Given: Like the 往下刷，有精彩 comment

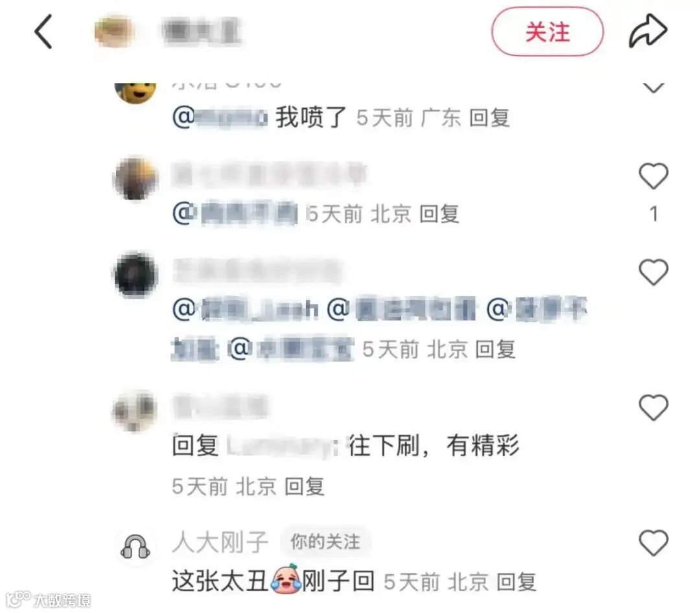Looking at the screenshot, I should pos(653,407).
